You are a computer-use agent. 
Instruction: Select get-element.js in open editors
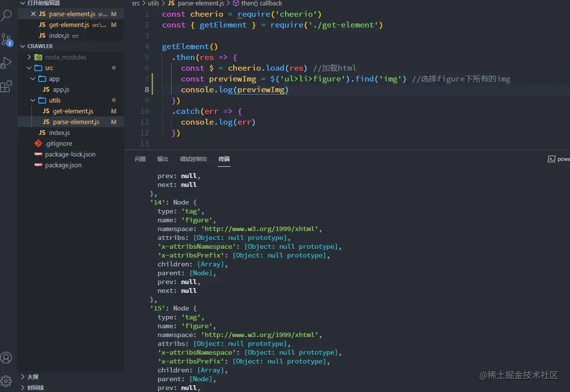click(71, 25)
